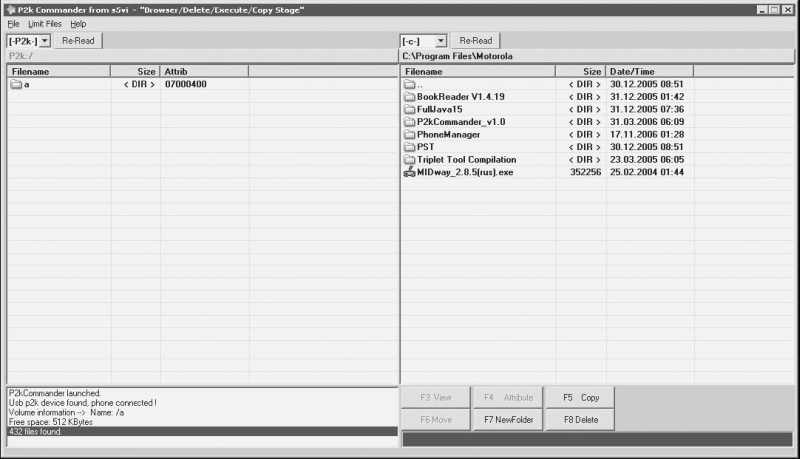The height and width of the screenshot is (459, 800).
Task: Select the MIDway_2.8.5(rus).exe name text
Action: click(x=465, y=172)
